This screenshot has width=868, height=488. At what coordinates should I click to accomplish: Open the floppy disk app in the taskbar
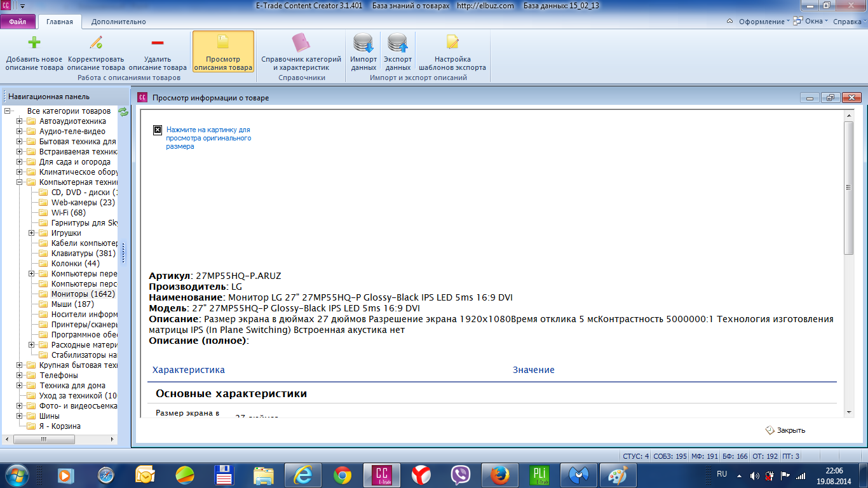[x=224, y=475]
